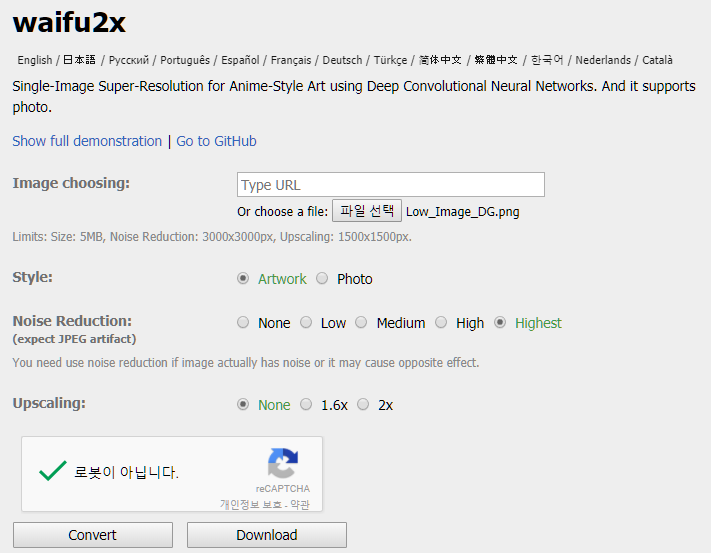Choose 1.6x upscaling option
This screenshot has width=711, height=553.
point(306,404)
